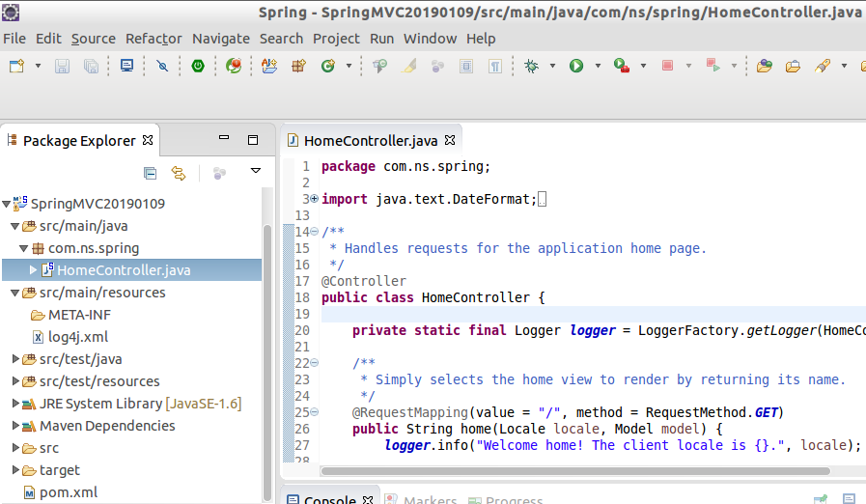Open the New file dropdown arrow
The height and width of the screenshot is (504, 866).
point(38,66)
